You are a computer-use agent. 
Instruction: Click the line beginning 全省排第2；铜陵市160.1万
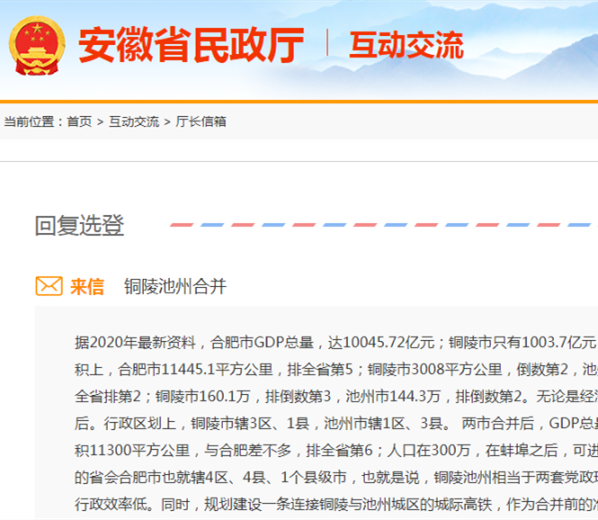336,396
